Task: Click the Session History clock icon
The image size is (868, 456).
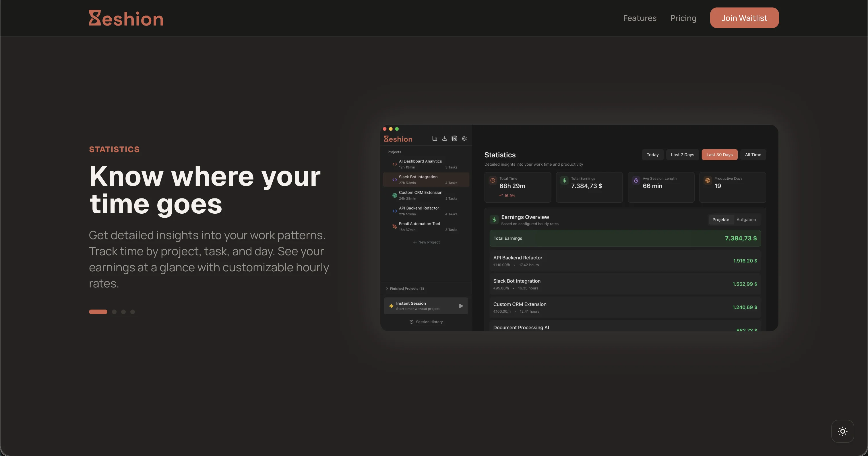Action: pos(411,322)
